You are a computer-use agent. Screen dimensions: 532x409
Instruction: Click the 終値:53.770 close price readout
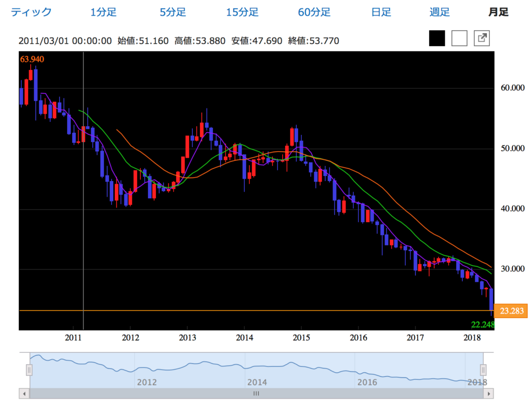(313, 41)
